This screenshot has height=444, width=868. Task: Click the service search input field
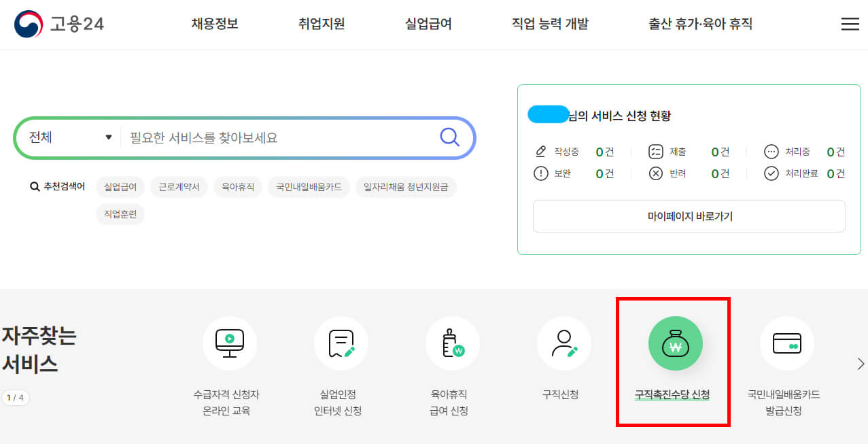[x=272, y=137]
